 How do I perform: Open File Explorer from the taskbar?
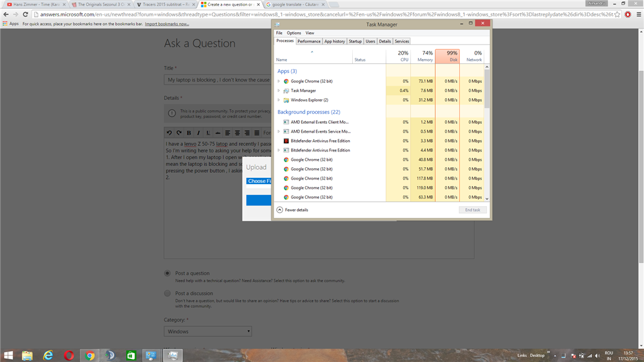coord(27,356)
